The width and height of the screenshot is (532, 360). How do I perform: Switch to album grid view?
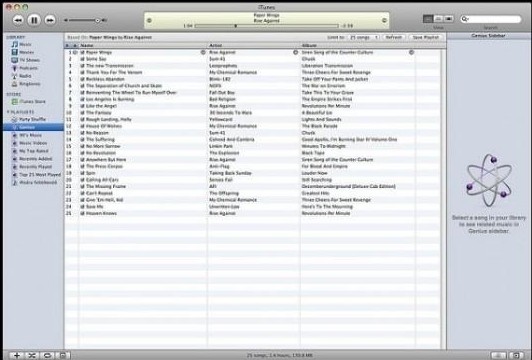coord(438,19)
